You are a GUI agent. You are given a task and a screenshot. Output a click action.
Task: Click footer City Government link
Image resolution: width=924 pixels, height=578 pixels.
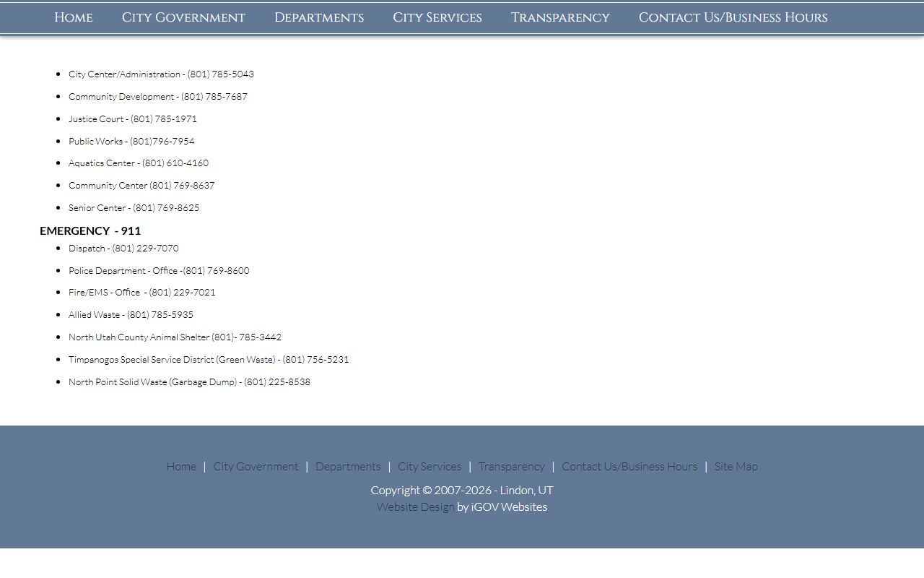(x=256, y=466)
